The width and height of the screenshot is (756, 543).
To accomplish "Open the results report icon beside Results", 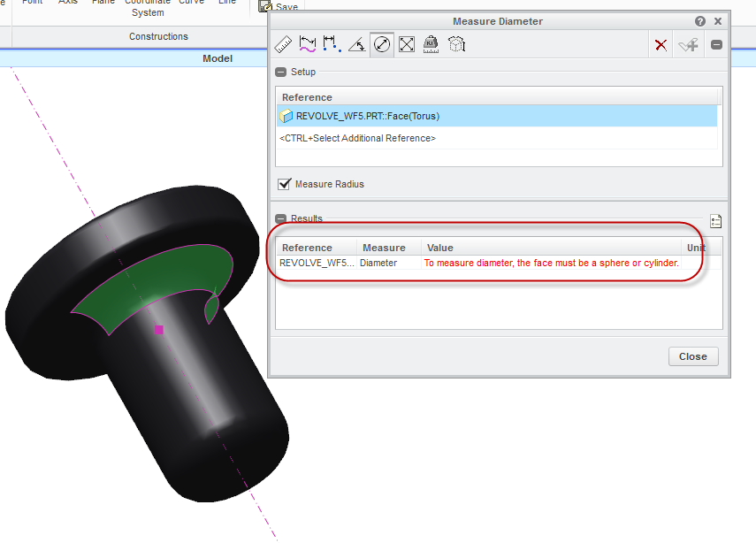I will tap(715, 221).
